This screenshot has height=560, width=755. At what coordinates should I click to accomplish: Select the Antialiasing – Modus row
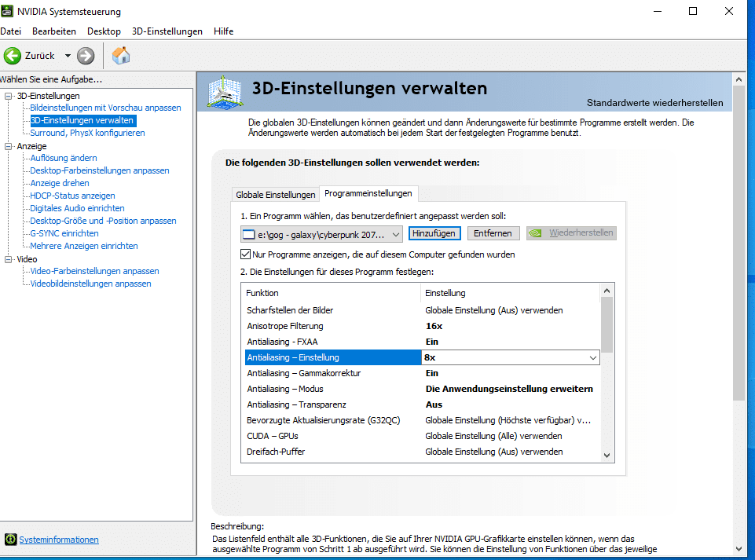coord(422,389)
